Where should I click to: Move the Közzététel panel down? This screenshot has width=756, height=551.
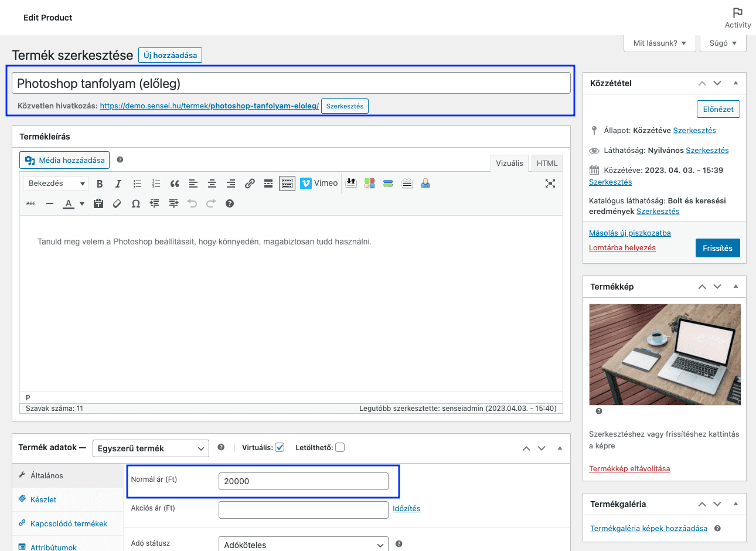click(717, 83)
